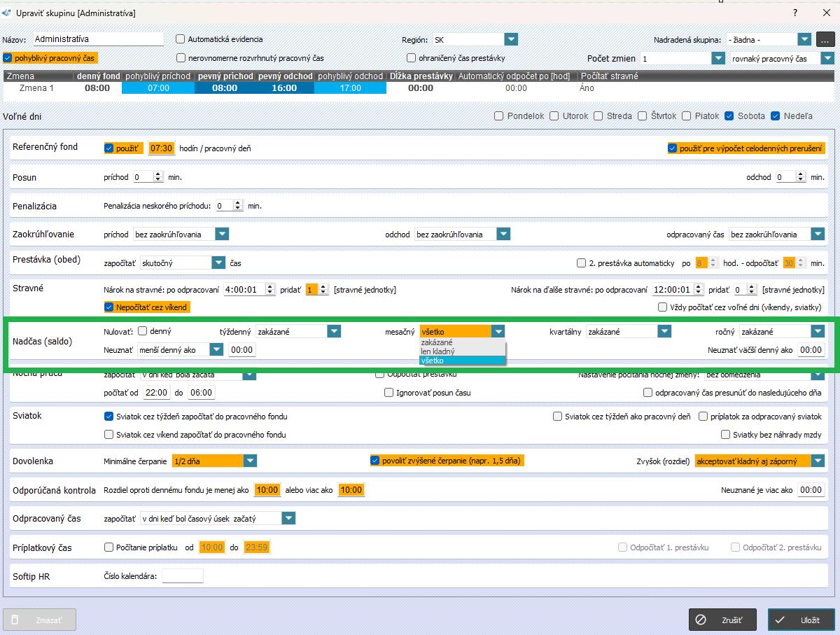
Task: Click the Názov text field
Action: (x=97, y=40)
